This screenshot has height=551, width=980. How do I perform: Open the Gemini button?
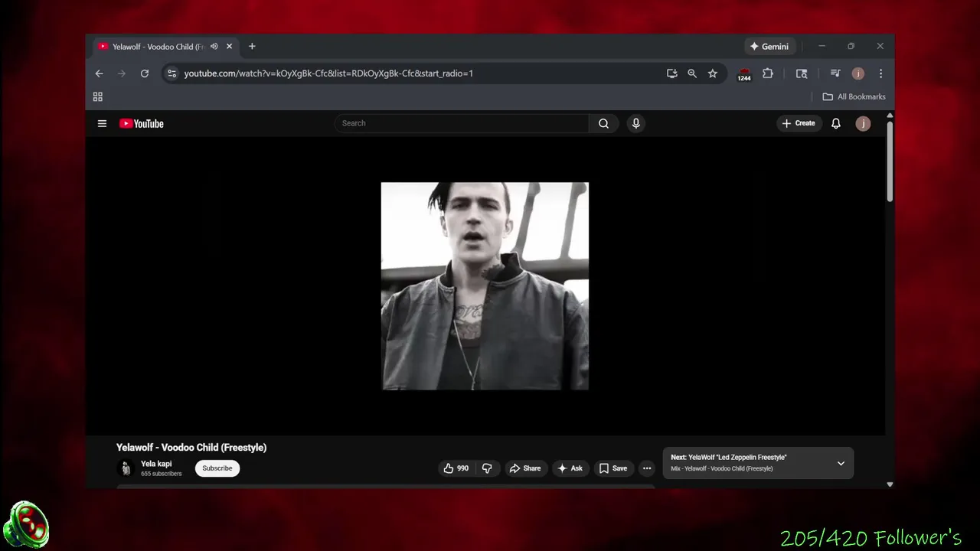(x=770, y=47)
